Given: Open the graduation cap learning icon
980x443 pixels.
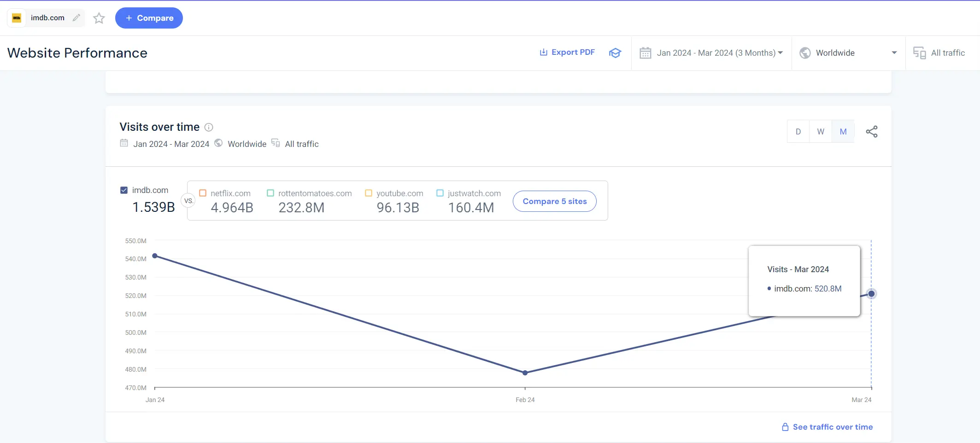Looking at the screenshot, I should 615,53.
